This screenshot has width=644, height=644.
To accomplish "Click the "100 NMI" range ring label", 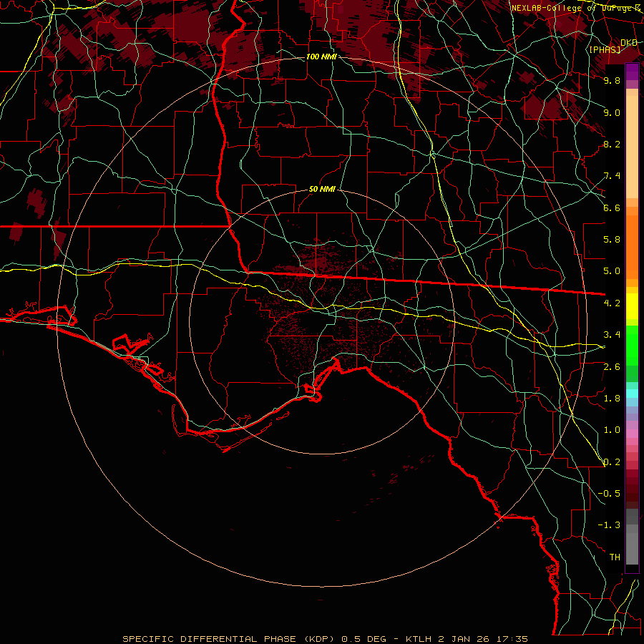I will click(321, 57).
